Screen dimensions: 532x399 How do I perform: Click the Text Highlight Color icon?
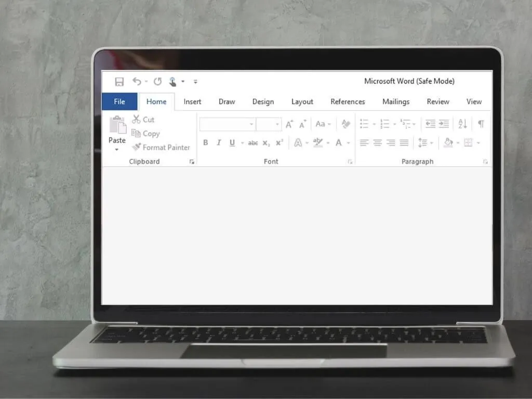coord(318,142)
